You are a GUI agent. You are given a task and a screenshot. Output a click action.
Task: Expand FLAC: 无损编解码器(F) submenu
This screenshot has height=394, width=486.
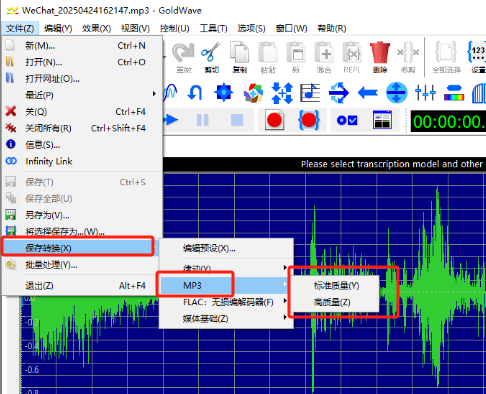227,302
